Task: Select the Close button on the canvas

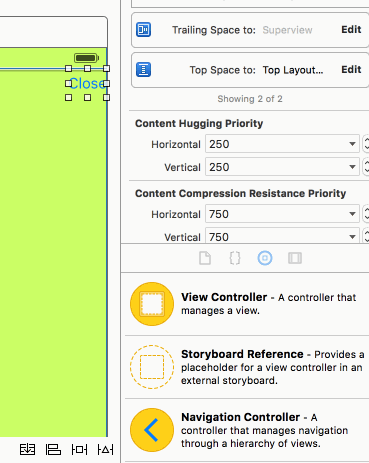Action: click(x=88, y=83)
